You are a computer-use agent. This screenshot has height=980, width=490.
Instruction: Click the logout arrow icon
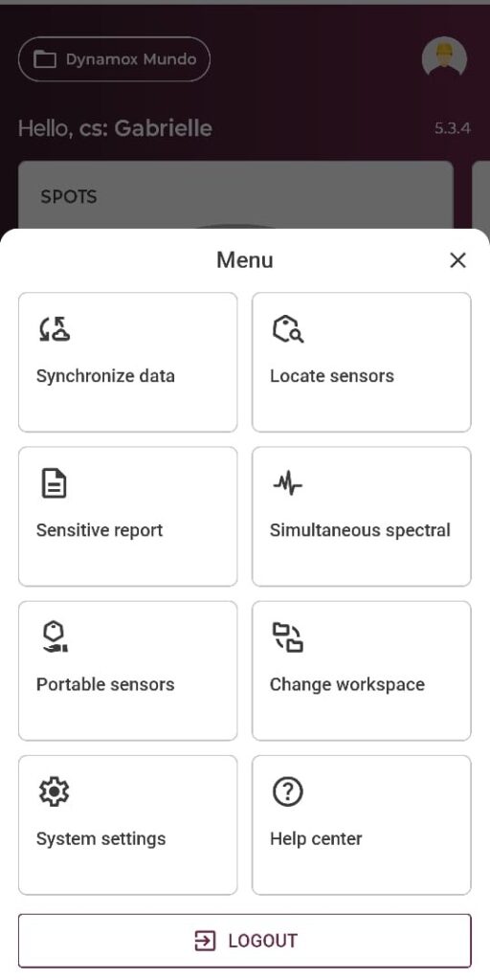[x=205, y=941]
